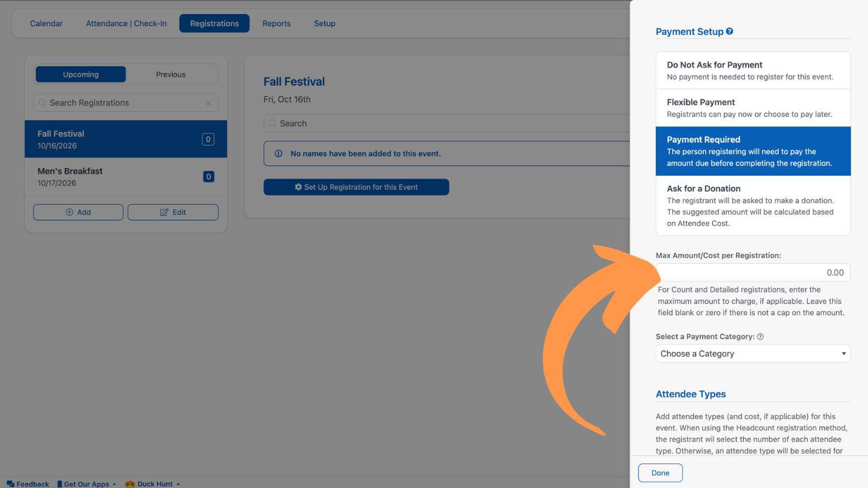This screenshot has height=488, width=868.
Task: Focus the Search field under Fall Festival
Action: (x=446, y=123)
